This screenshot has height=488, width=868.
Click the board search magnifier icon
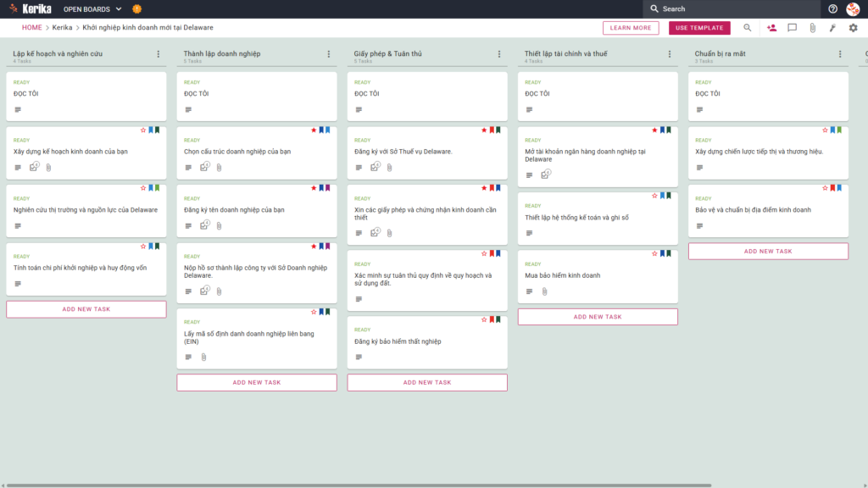[x=748, y=28]
